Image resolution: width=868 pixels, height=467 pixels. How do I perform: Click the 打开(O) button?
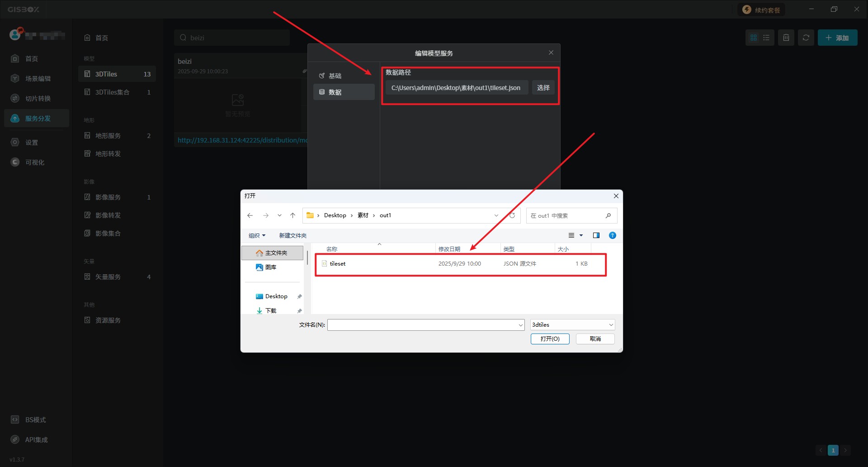pyautogui.click(x=550, y=338)
